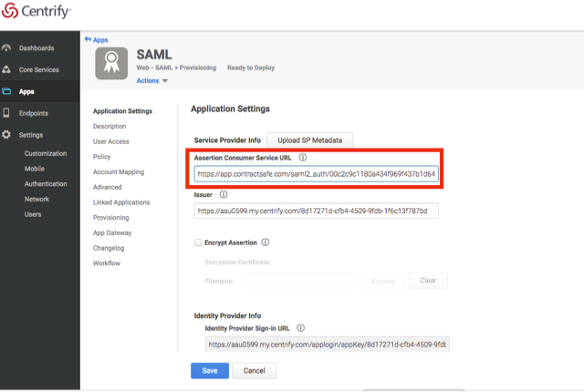584x392 pixels.
Task: Click the Centrify logo
Action: pos(36,11)
